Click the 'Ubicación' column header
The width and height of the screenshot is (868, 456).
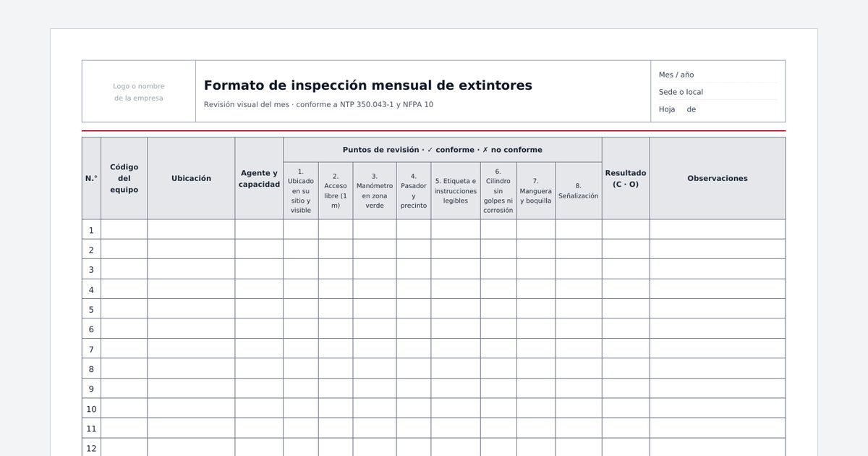tap(192, 178)
